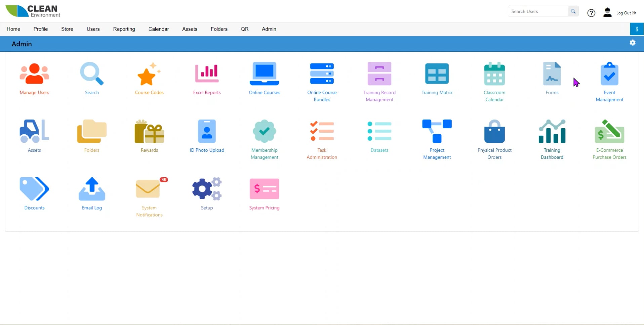Viewport: 644px width, 325px height.
Task: Click the user profile avatar icon
Action: pyautogui.click(x=607, y=12)
